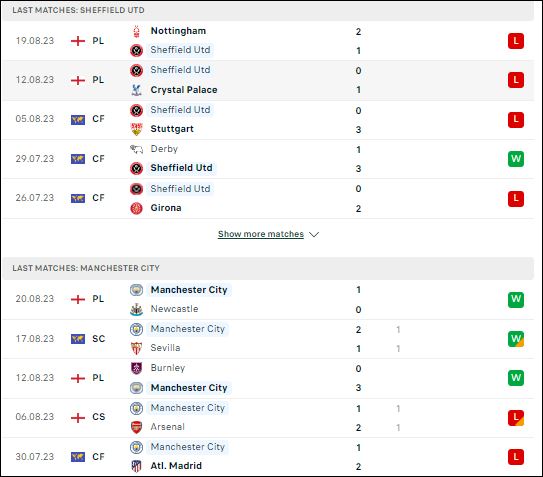Click the Stuttgart club crest icon
This screenshot has height=477, width=543.
click(136, 129)
